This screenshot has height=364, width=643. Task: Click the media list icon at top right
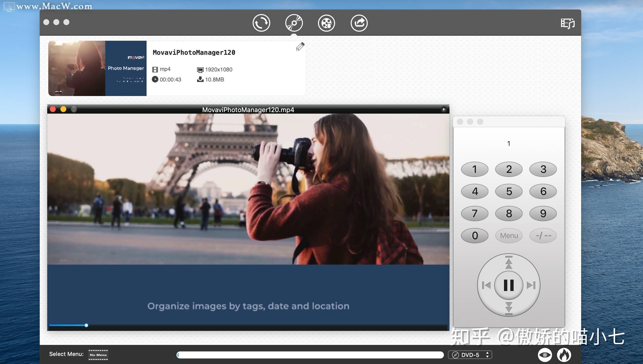pos(568,23)
